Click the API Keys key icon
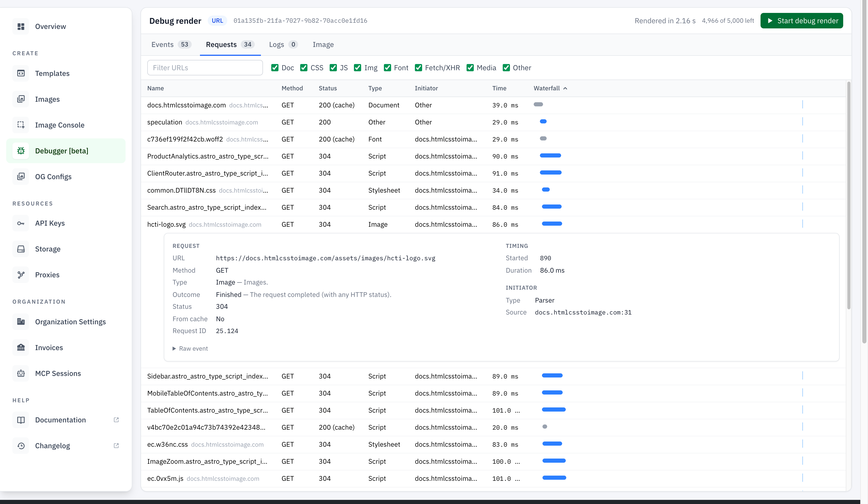Viewport: 868px width, 504px height. click(x=21, y=223)
